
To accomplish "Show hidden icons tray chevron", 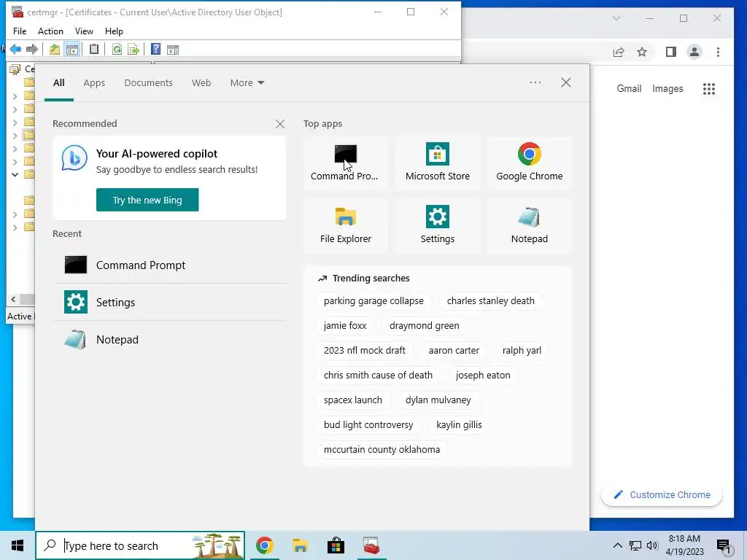I will [617, 545].
